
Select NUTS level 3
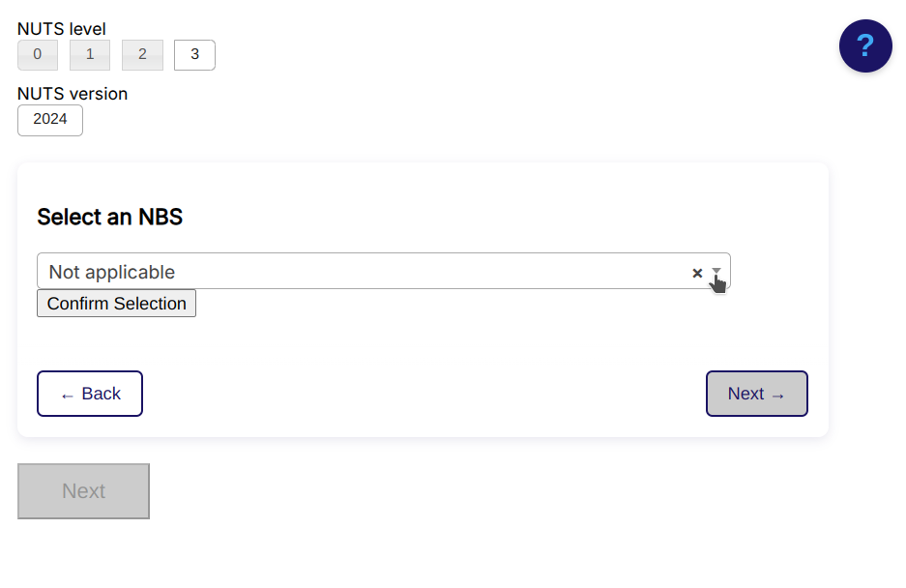click(x=193, y=55)
